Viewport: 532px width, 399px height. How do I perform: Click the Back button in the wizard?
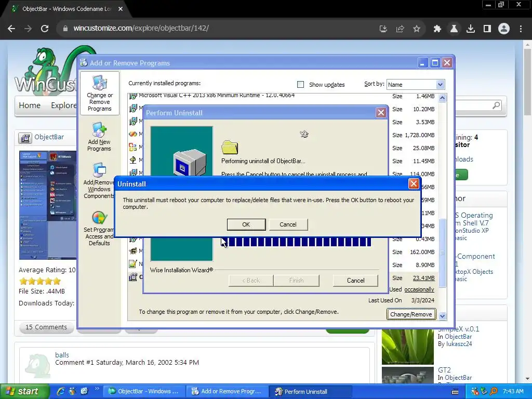pos(251,280)
